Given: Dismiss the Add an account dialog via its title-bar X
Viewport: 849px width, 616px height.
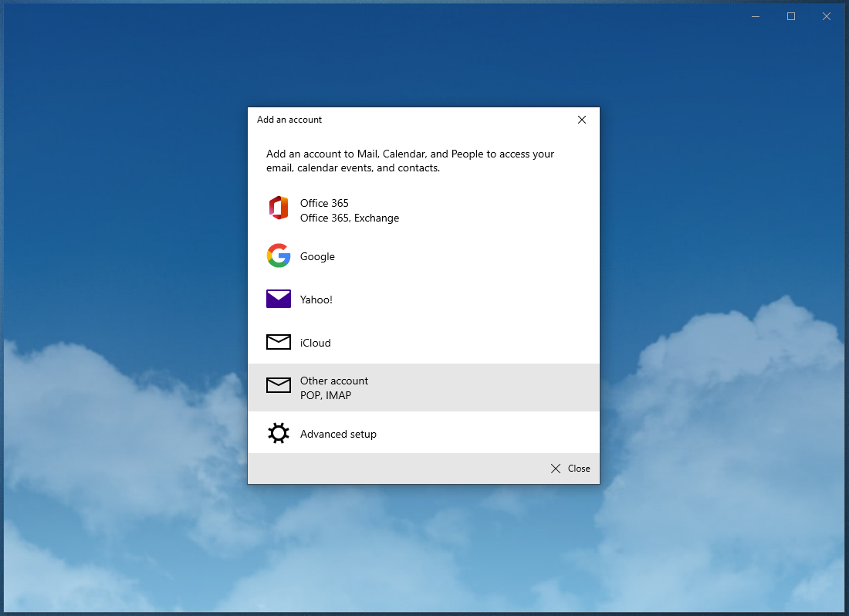Looking at the screenshot, I should pyautogui.click(x=582, y=120).
